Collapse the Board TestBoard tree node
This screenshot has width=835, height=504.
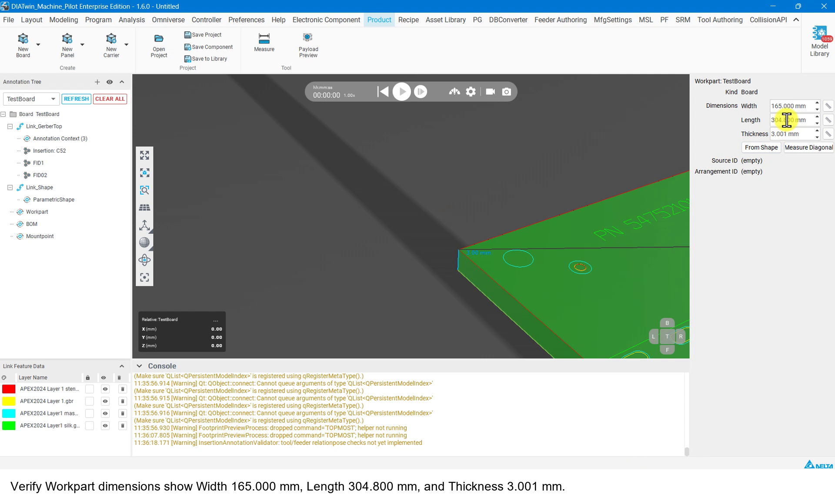[x=3, y=114]
